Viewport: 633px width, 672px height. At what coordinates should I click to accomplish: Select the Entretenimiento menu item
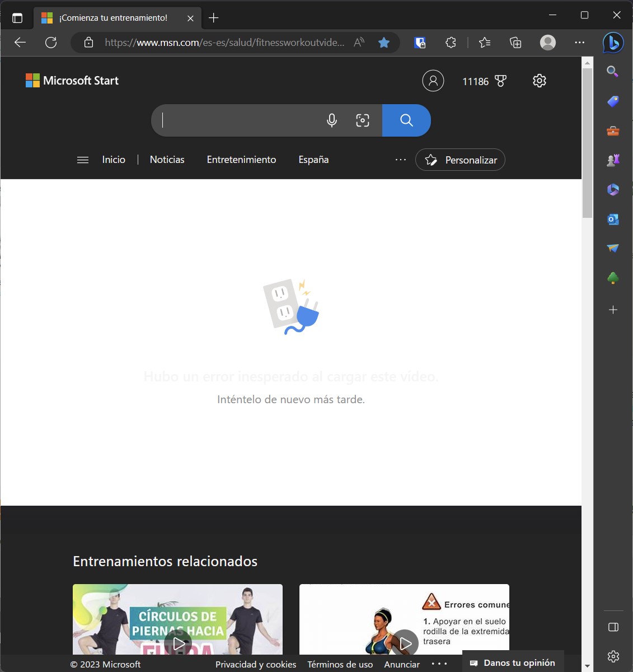pos(241,160)
